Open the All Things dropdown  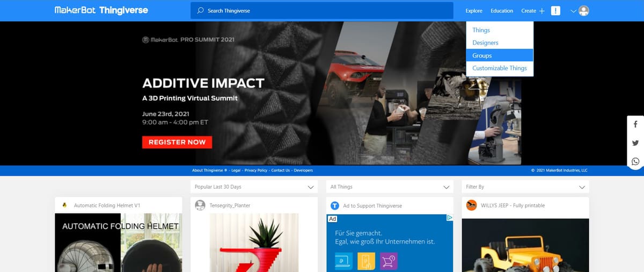(x=390, y=187)
